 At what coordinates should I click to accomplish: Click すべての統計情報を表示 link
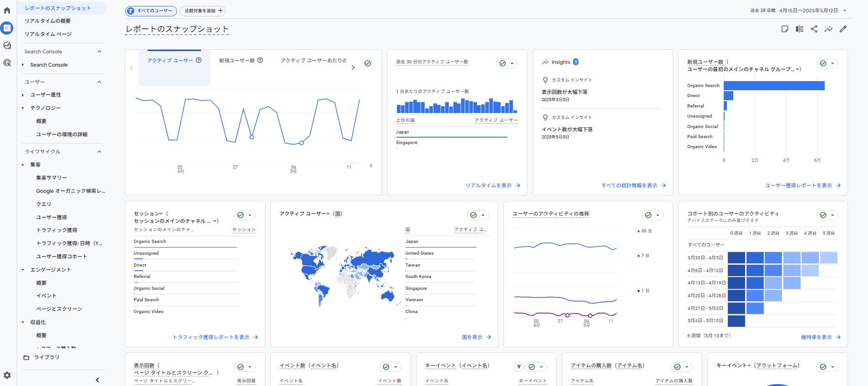634,185
